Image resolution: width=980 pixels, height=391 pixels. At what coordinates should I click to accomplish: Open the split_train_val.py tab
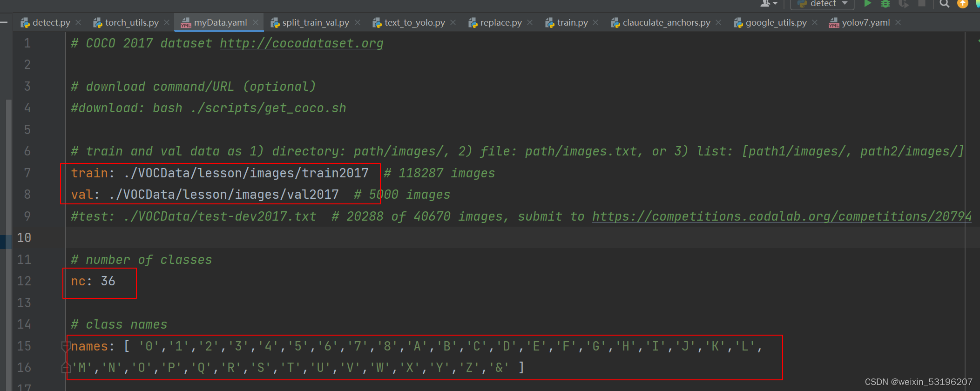point(316,22)
